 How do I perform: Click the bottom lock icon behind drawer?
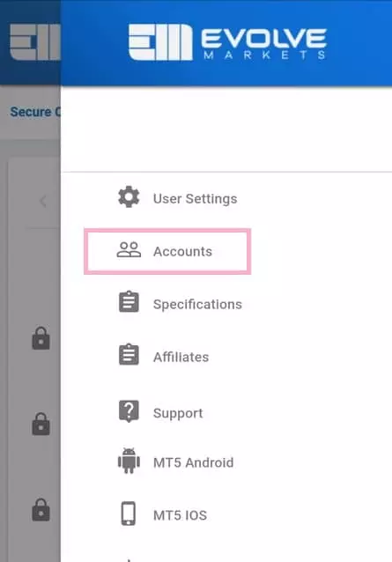point(41,510)
